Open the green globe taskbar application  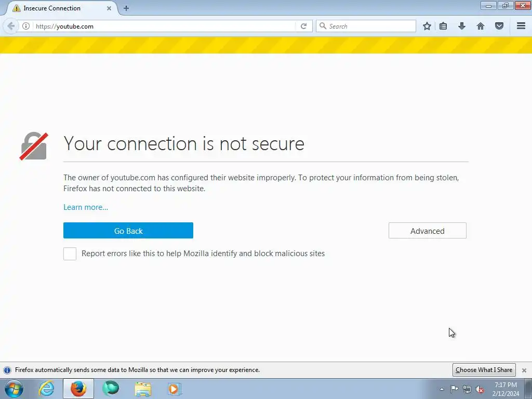click(x=111, y=389)
